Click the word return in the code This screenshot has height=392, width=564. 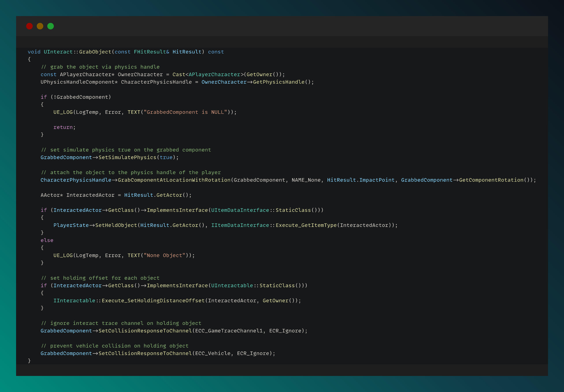(63, 127)
